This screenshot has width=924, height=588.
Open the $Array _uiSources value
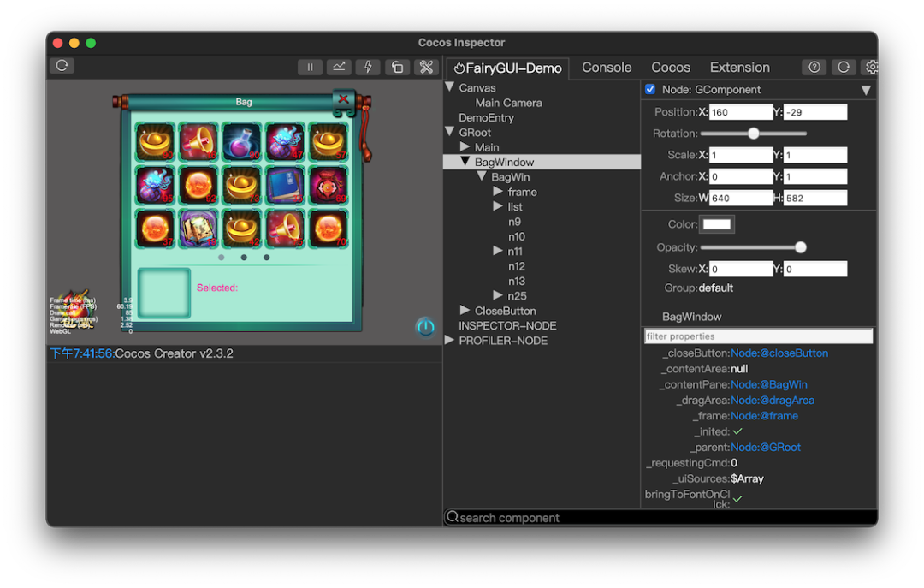pos(747,479)
